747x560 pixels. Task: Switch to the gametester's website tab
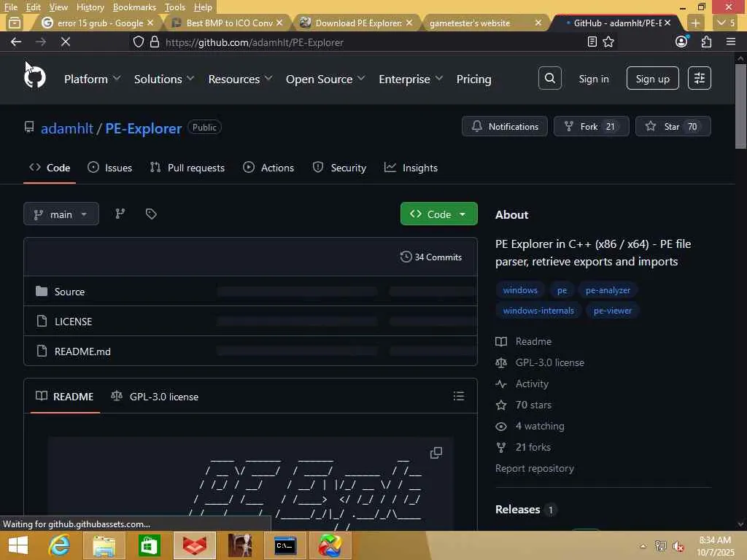(484, 23)
